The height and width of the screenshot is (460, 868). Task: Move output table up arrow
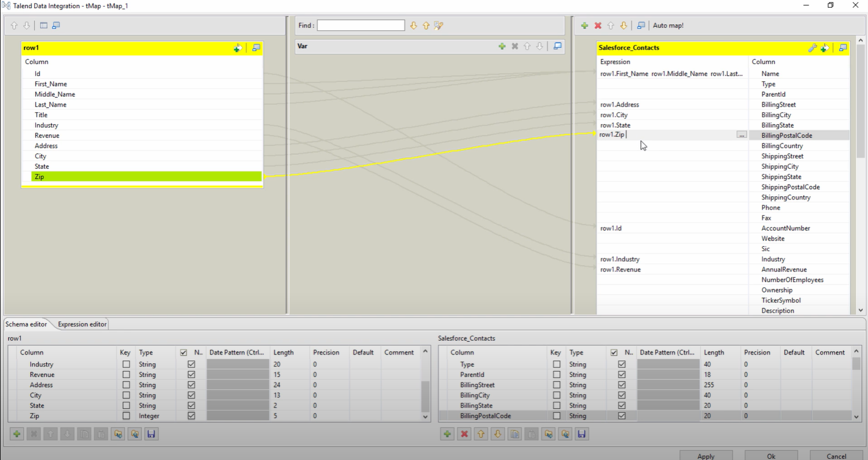pos(611,25)
